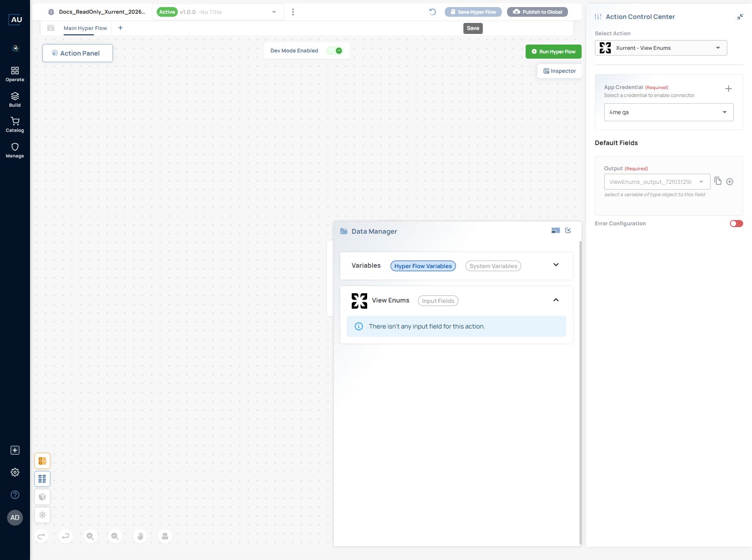Click the Publish to Global button
Image resolution: width=752 pixels, height=560 pixels.
click(x=538, y=12)
